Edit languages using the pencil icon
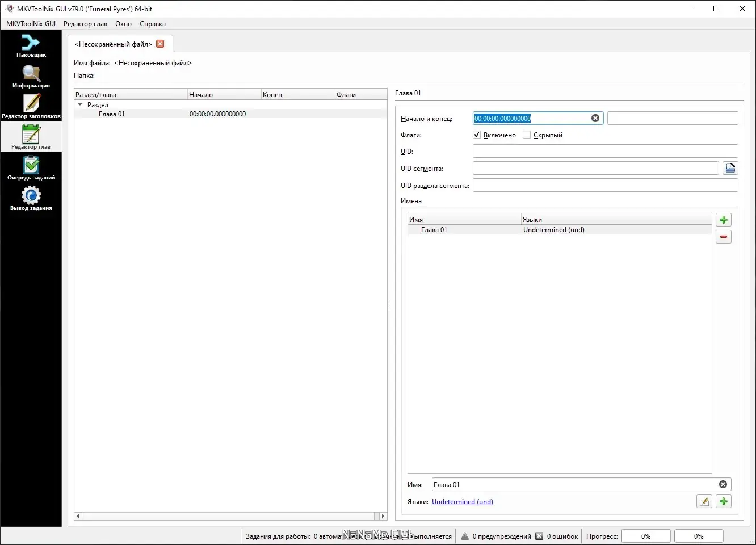 click(704, 501)
